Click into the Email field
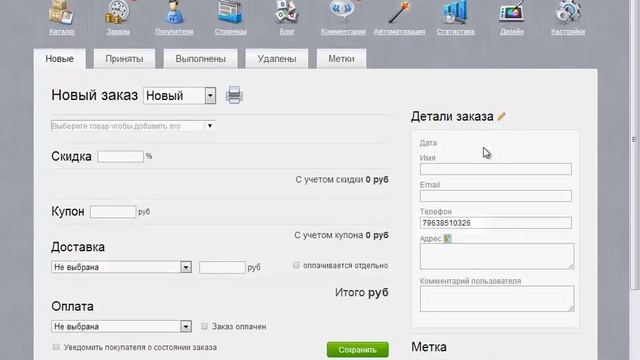Viewport: 640px width, 360px height. pos(496,196)
